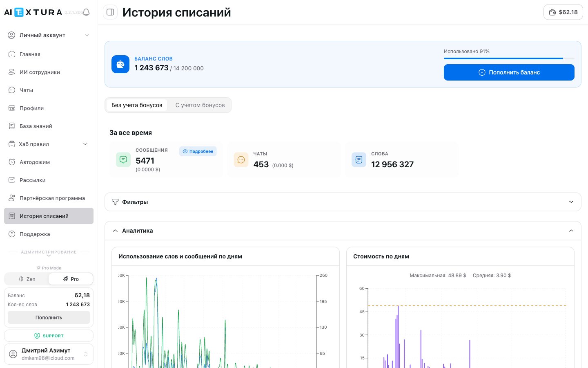Click the blue wallet icon in Баланс слов
588x368 pixels.
click(x=120, y=64)
